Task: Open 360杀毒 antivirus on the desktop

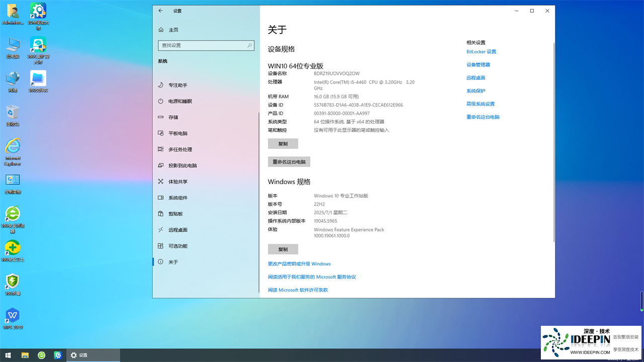Action: [13, 283]
